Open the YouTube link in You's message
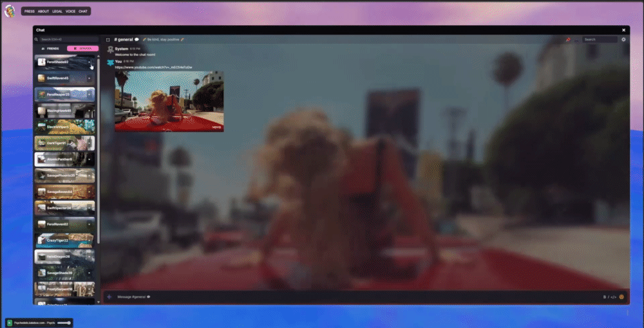 (154, 68)
